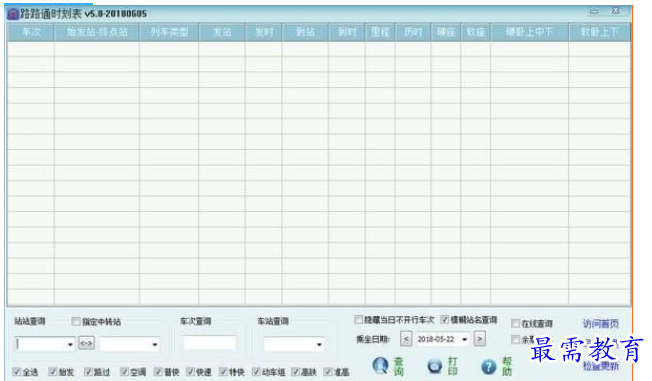The height and width of the screenshot is (381, 652).
Task: Click the 查询 search magnifier icon
Action: pos(380,366)
